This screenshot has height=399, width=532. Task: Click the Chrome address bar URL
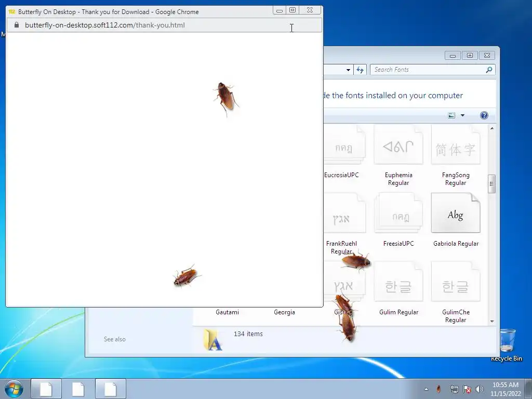click(105, 25)
